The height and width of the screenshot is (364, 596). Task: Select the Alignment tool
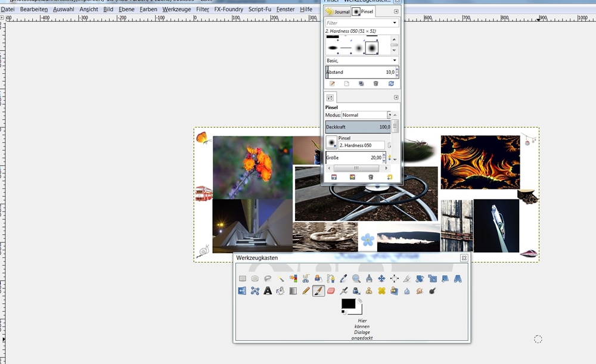395,278
